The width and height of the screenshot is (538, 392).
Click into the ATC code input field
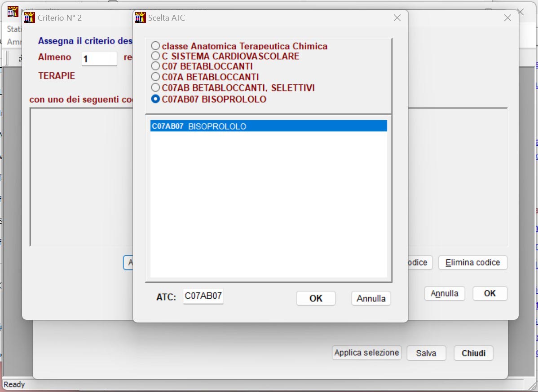tap(203, 296)
